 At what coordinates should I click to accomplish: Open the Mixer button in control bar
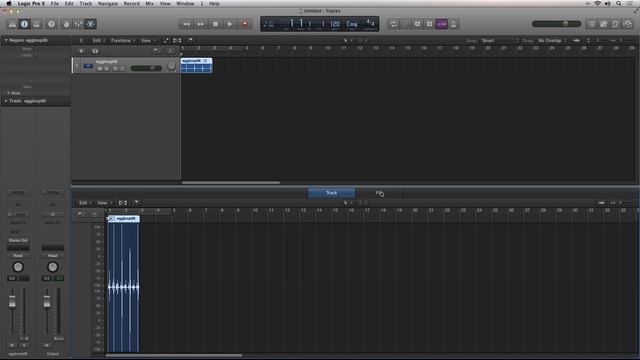78,24
